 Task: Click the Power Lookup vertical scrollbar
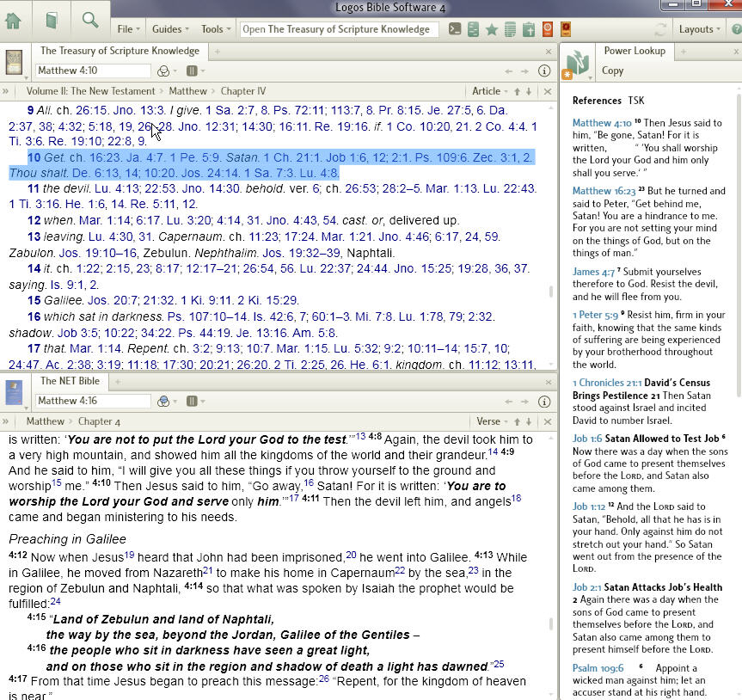(x=739, y=245)
